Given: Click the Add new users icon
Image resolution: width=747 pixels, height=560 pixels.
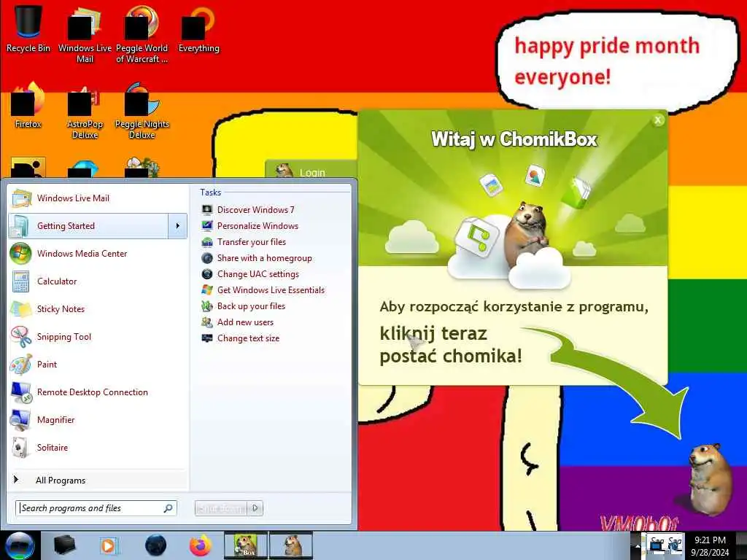Looking at the screenshot, I should 206,322.
